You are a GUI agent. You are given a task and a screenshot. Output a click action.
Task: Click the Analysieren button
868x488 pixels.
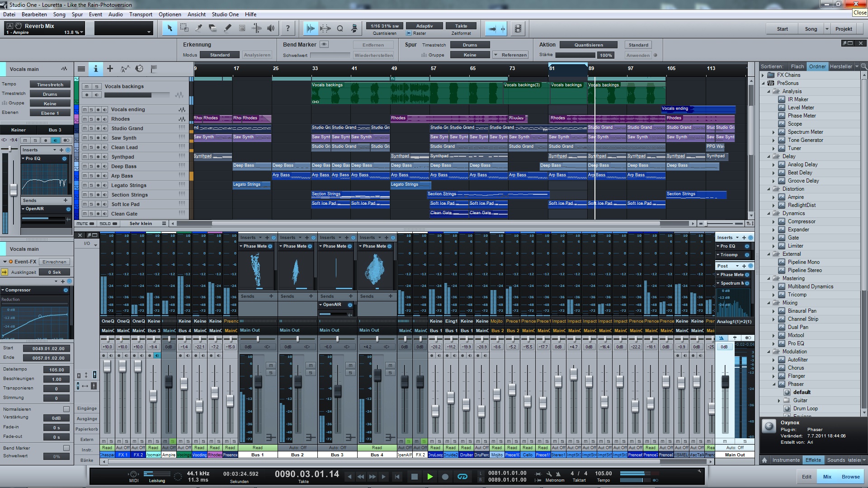point(257,55)
